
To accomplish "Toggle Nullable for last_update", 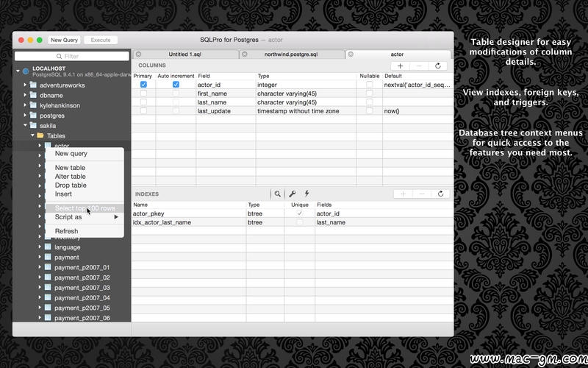I will [370, 110].
